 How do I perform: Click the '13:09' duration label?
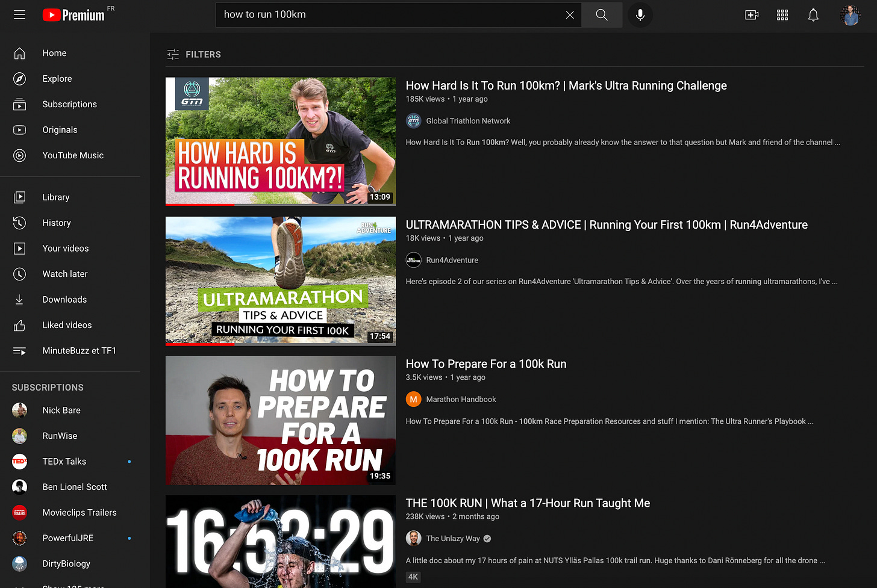pos(380,197)
